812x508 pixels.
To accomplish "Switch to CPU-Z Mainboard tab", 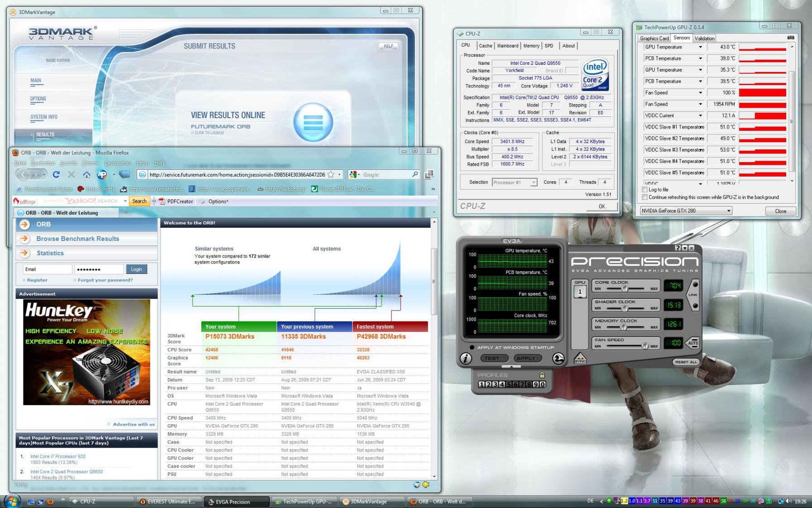I will click(x=508, y=46).
